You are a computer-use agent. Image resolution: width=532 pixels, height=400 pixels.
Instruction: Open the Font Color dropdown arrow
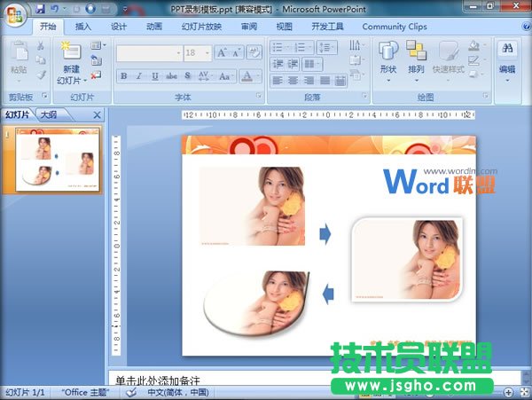point(259,76)
